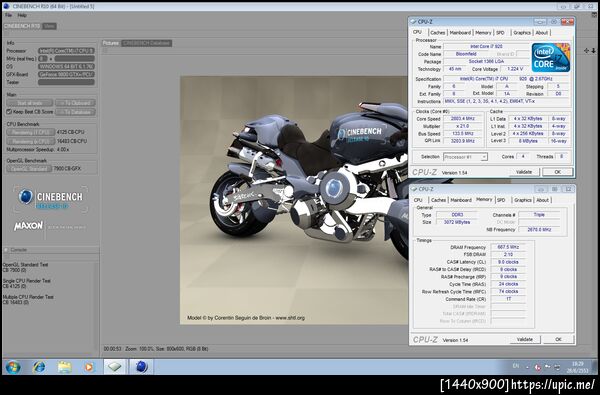Open Mainboard tab in upper CPU-Z window
The image size is (600, 395).
[460, 33]
